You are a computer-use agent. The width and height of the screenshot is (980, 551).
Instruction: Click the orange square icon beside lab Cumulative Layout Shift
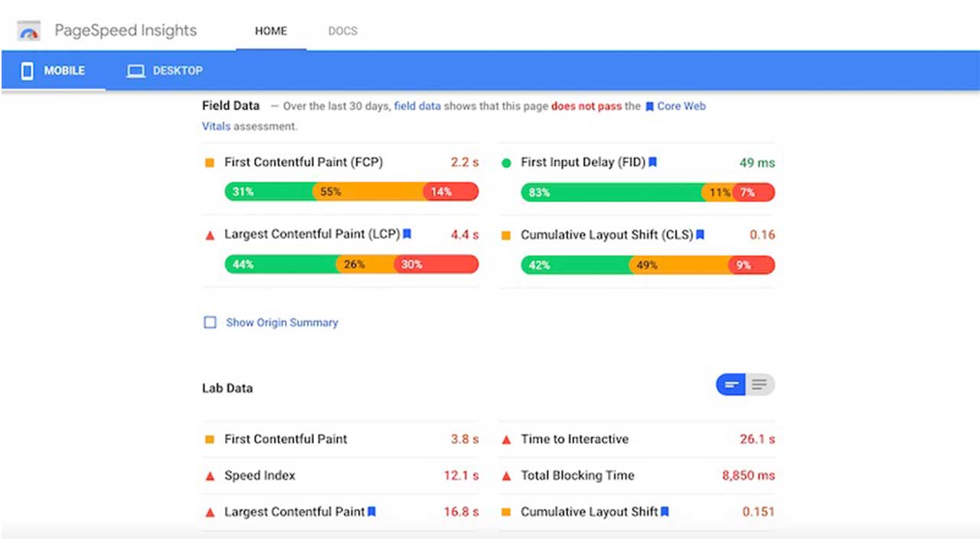coord(506,512)
